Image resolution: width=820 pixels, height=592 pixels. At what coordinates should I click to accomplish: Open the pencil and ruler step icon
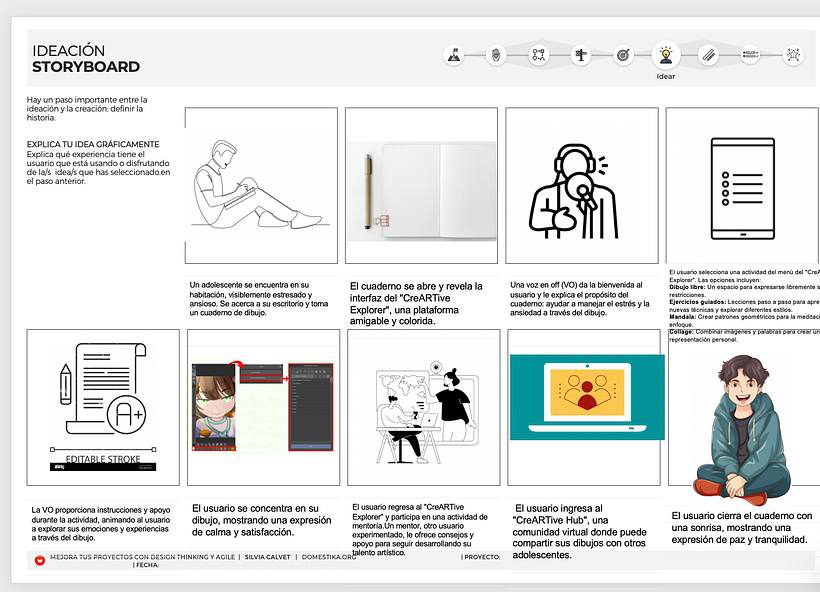point(708,55)
